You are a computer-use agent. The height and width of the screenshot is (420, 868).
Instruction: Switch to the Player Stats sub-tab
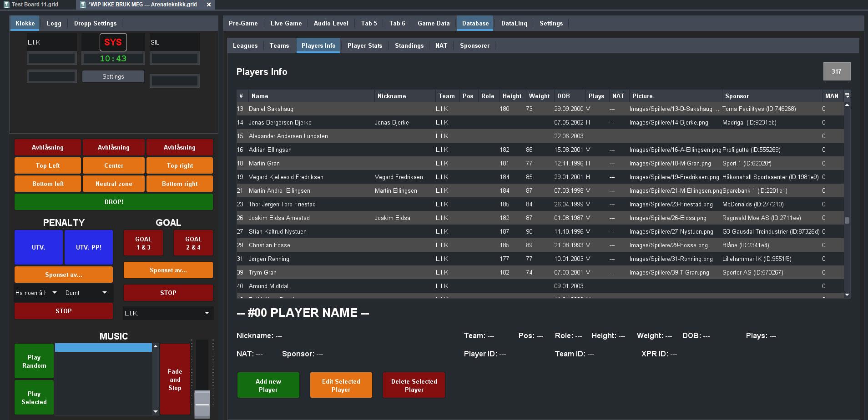(x=365, y=45)
